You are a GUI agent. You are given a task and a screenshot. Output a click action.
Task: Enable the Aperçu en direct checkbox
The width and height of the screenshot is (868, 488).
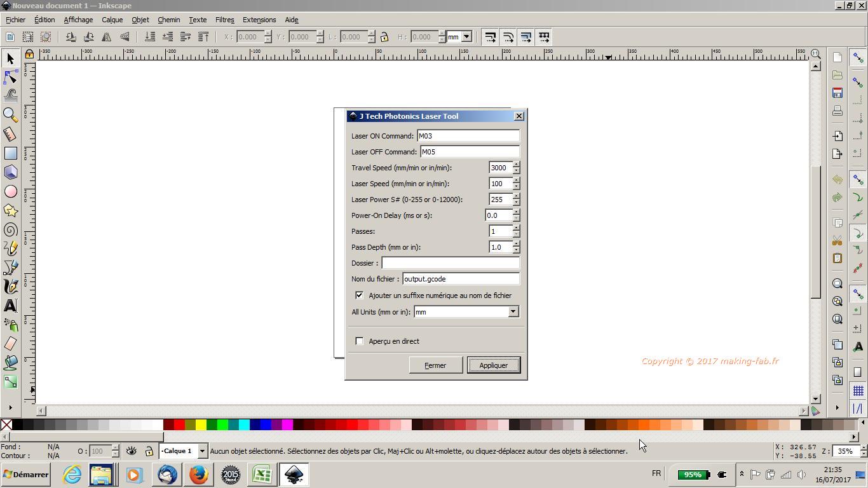pos(360,341)
